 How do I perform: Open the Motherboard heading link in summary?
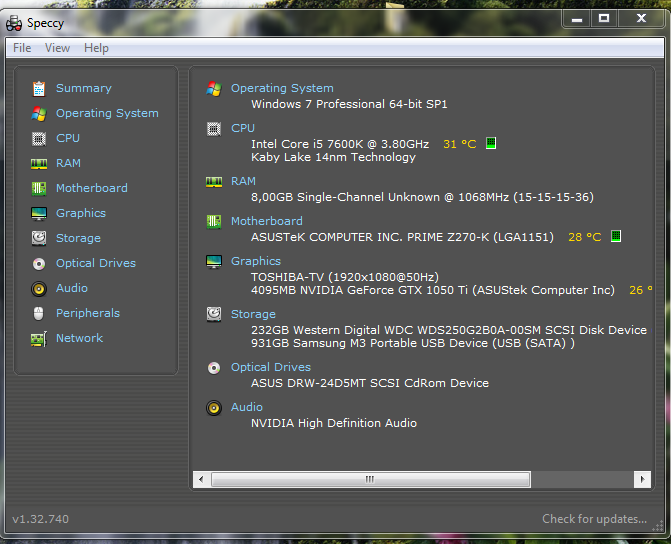(267, 221)
